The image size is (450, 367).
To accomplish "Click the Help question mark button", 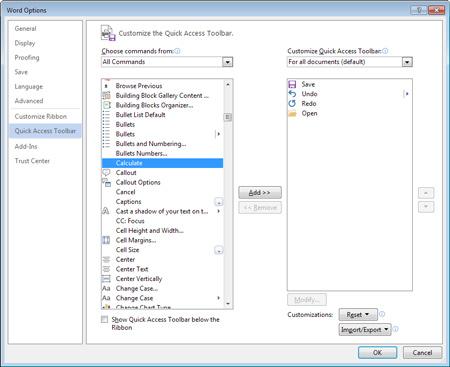I will pyautogui.click(x=419, y=10).
